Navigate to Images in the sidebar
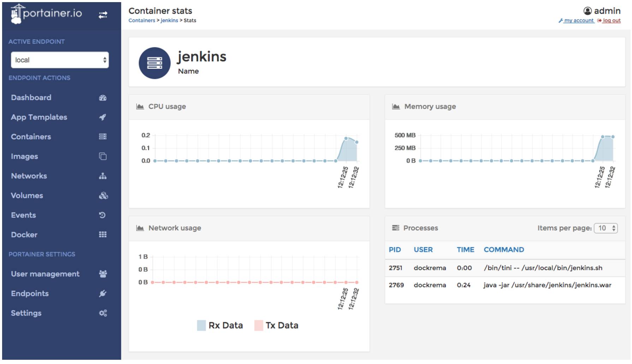 click(x=24, y=156)
